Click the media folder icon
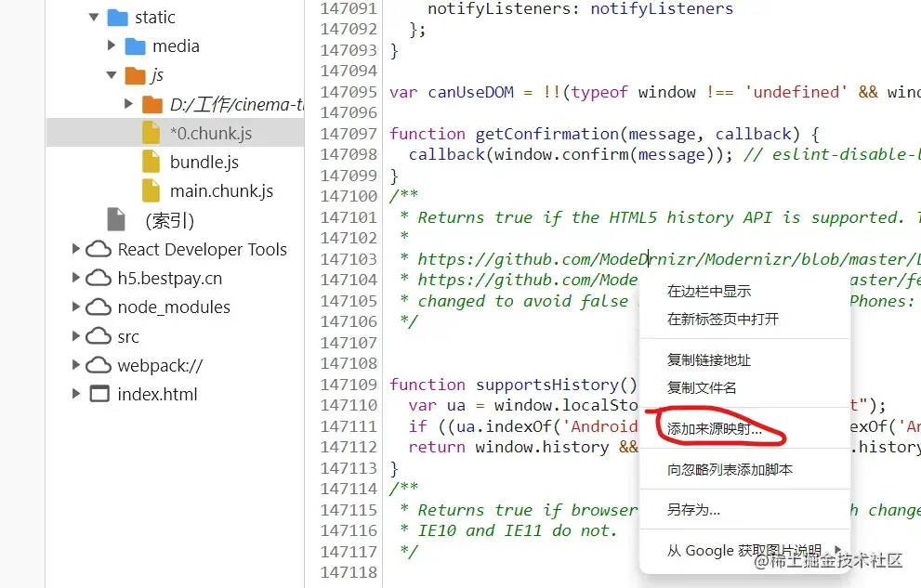 135,46
